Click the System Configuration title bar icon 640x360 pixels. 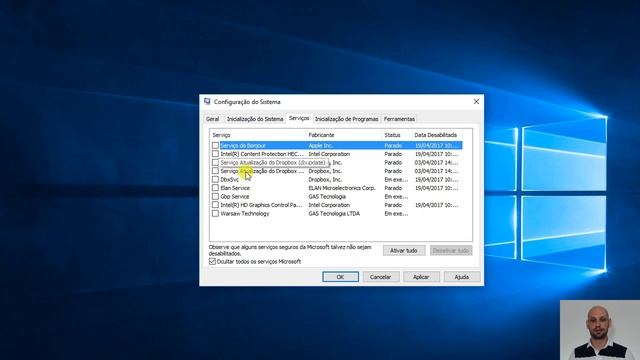click(207, 102)
